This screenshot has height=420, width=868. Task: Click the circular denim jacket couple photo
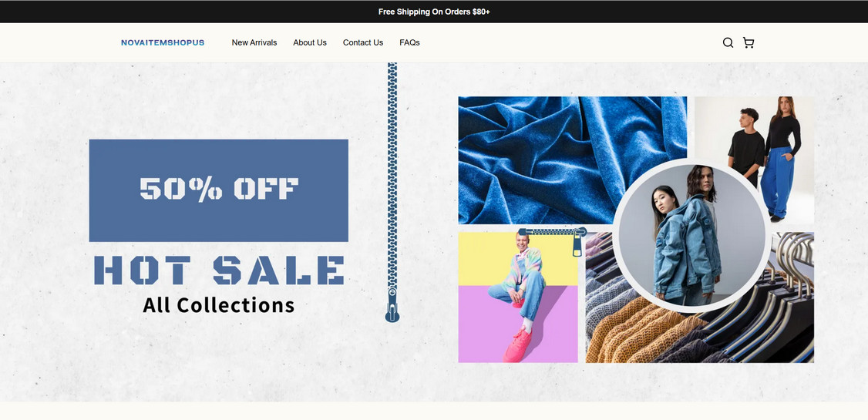coord(691,237)
